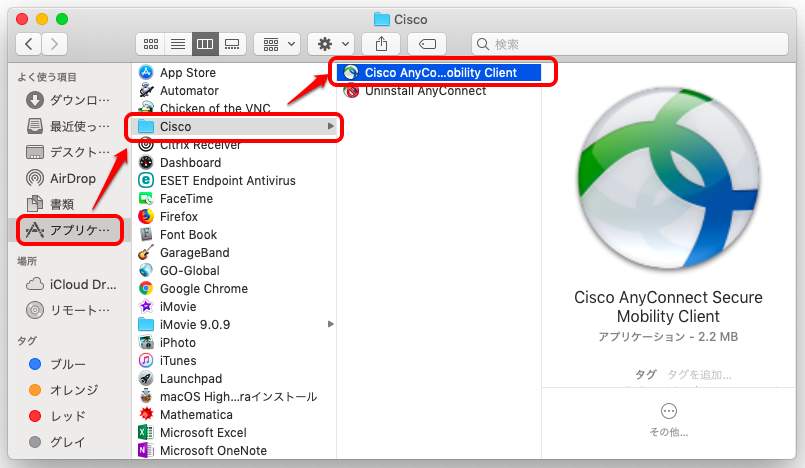Expand the Cisco folder arrow

click(331, 126)
